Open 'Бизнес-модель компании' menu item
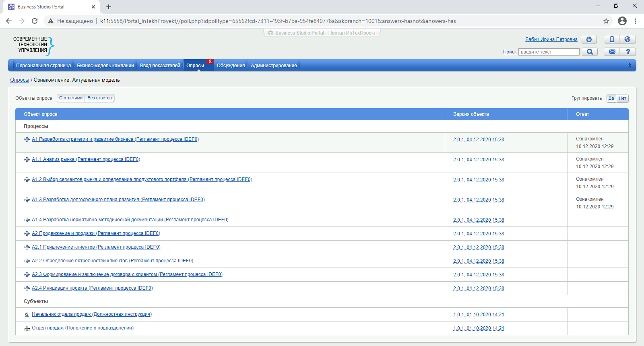The width and height of the screenshot is (644, 346). point(105,66)
